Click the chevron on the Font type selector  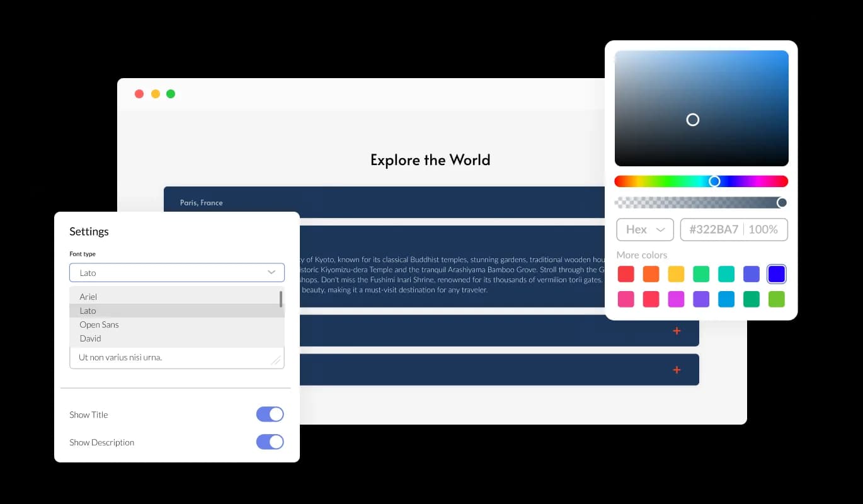(x=272, y=272)
